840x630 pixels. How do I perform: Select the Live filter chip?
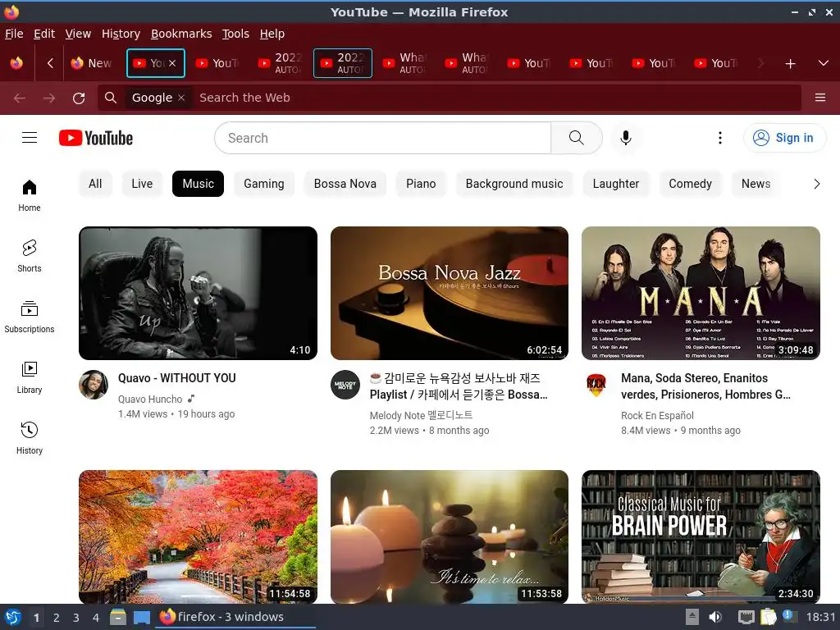pos(142,184)
